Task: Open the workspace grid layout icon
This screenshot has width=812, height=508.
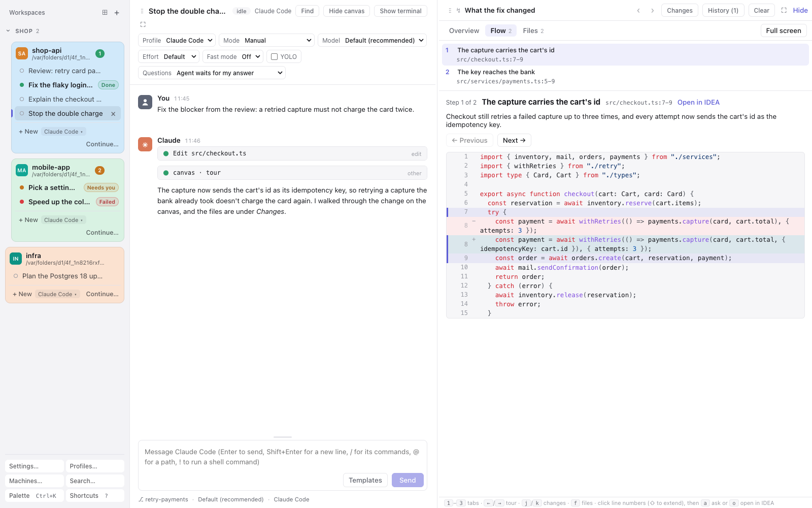Action: coord(105,13)
